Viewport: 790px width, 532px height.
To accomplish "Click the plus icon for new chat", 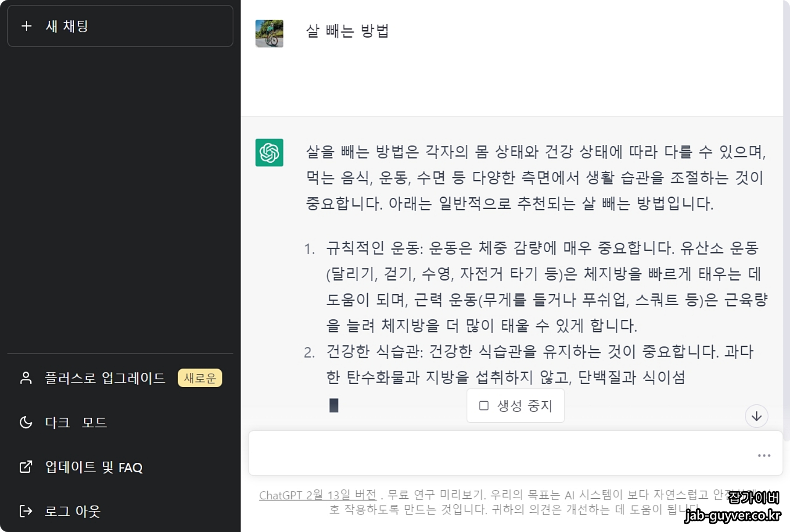I will (x=26, y=26).
